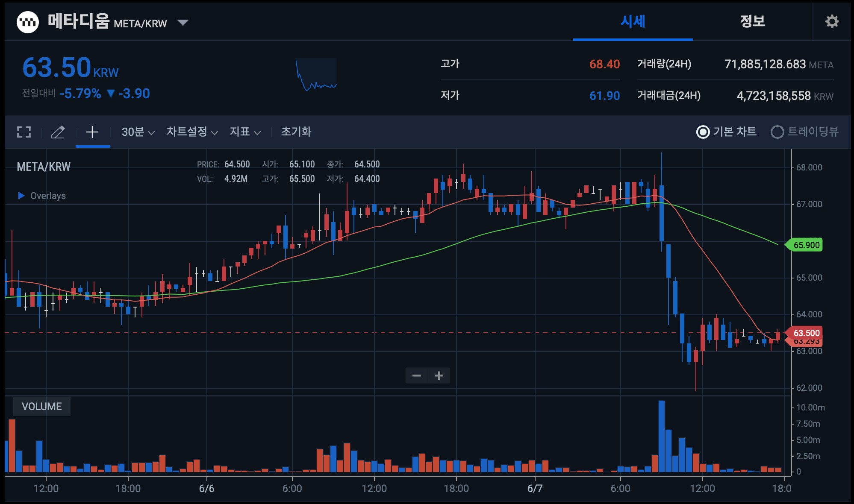
Task: Click the 메타디움 coin name title
Action: point(79,21)
